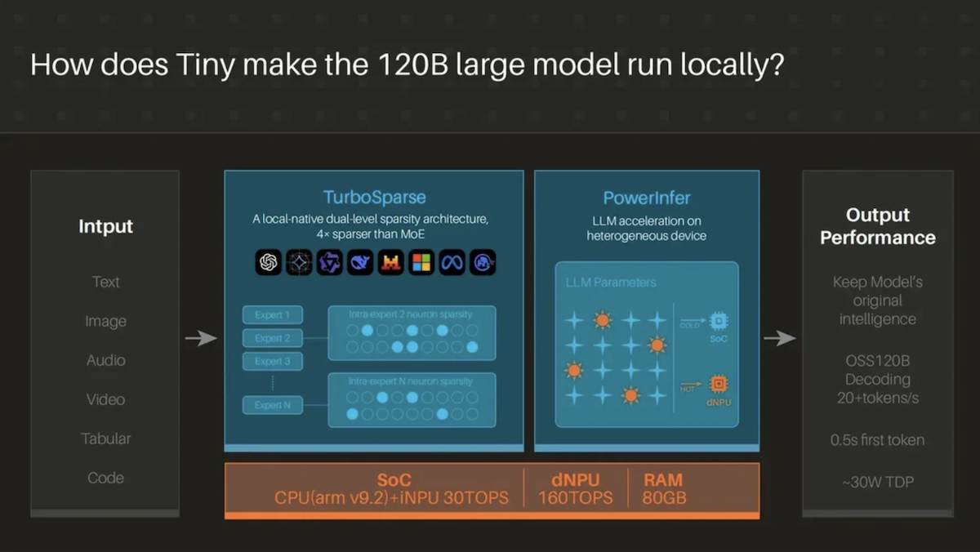This screenshot has width=980, height=552.
Task: Click the Audio input type label
Action: (x=105, y=360)
